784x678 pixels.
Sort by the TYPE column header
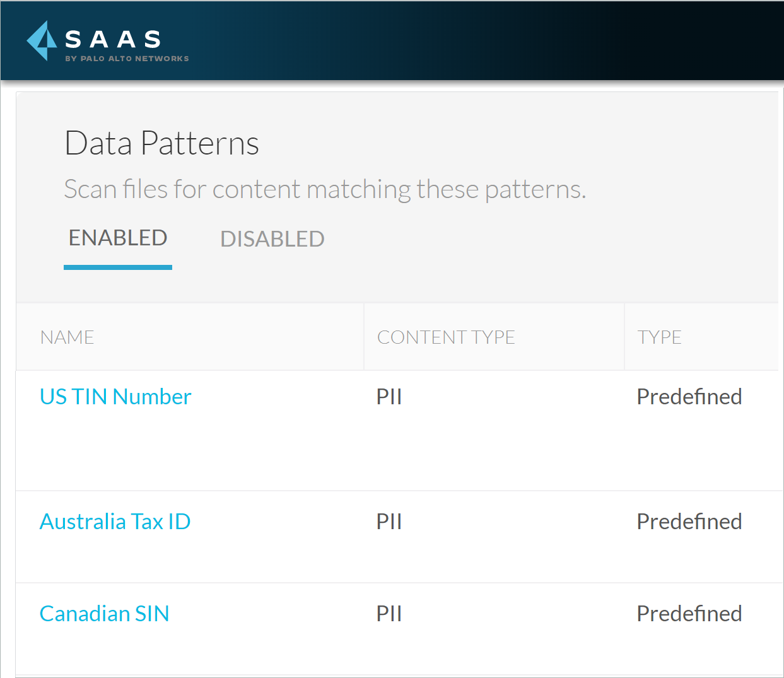659,337
